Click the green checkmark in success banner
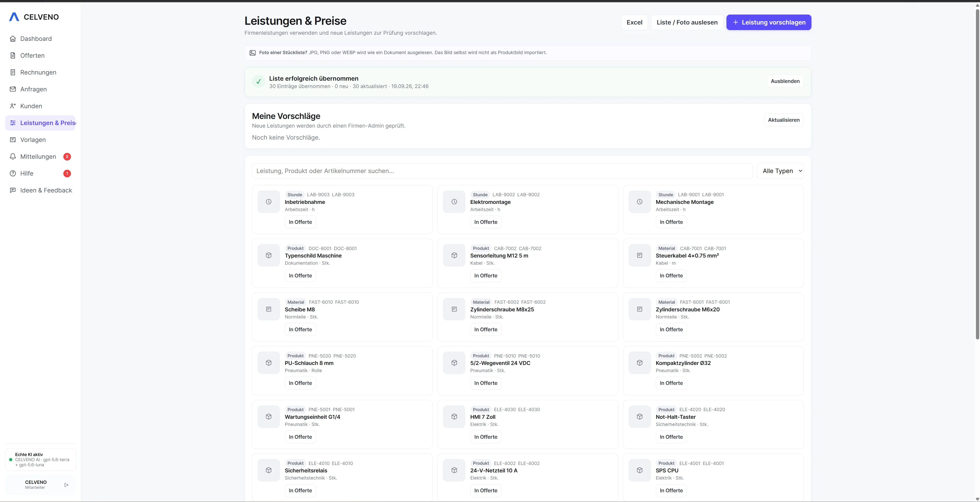This screenshot has width=980, height=502. 258,81
